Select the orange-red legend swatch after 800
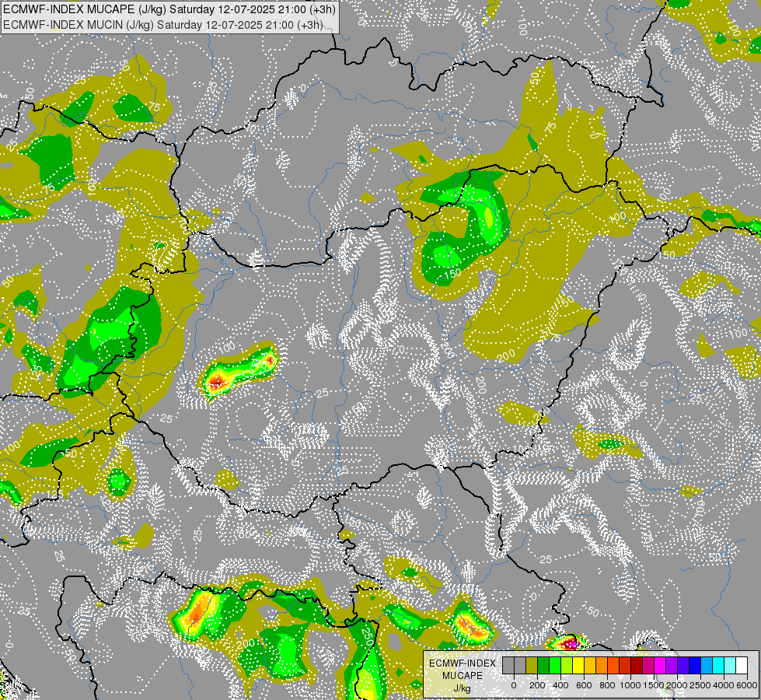Screen dimensions: 761x700 point(613,666)
